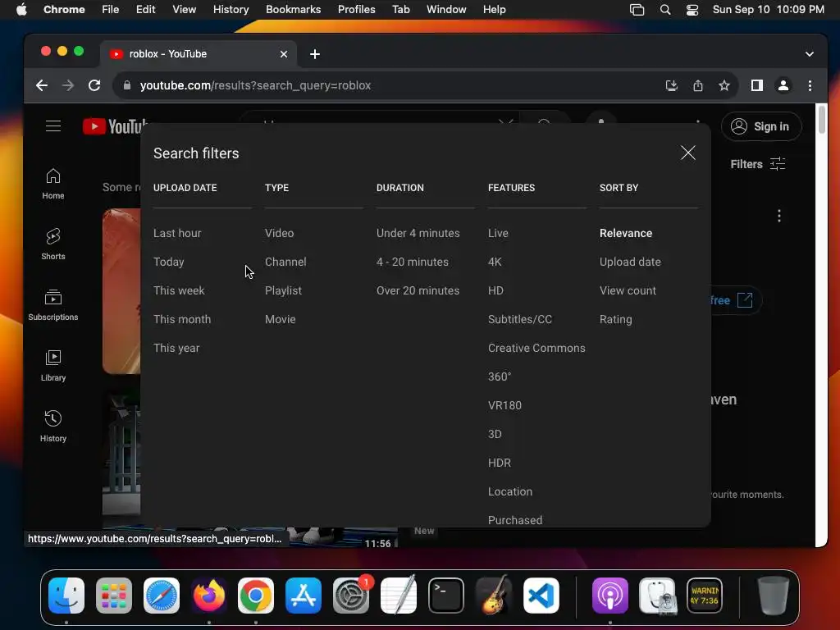Open Control Center in menu bar
Screen dimensions: 840x630
click(692, 9)
